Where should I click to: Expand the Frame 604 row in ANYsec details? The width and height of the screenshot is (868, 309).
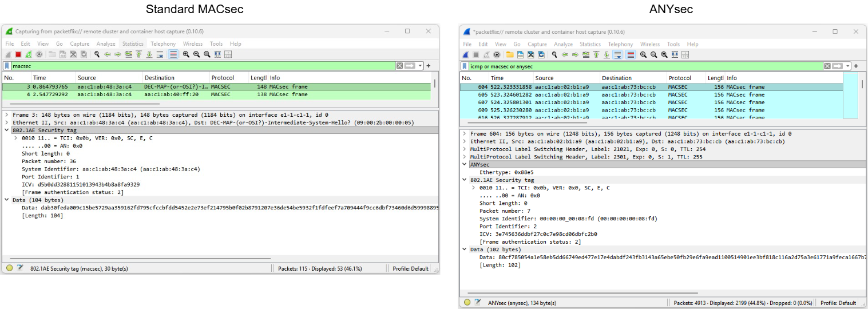[x=464, y=133]
